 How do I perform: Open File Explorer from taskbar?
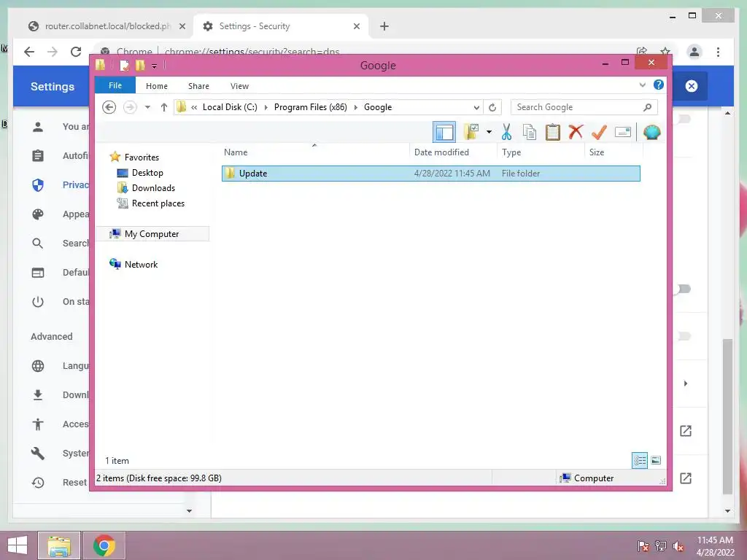pos(59,545)
